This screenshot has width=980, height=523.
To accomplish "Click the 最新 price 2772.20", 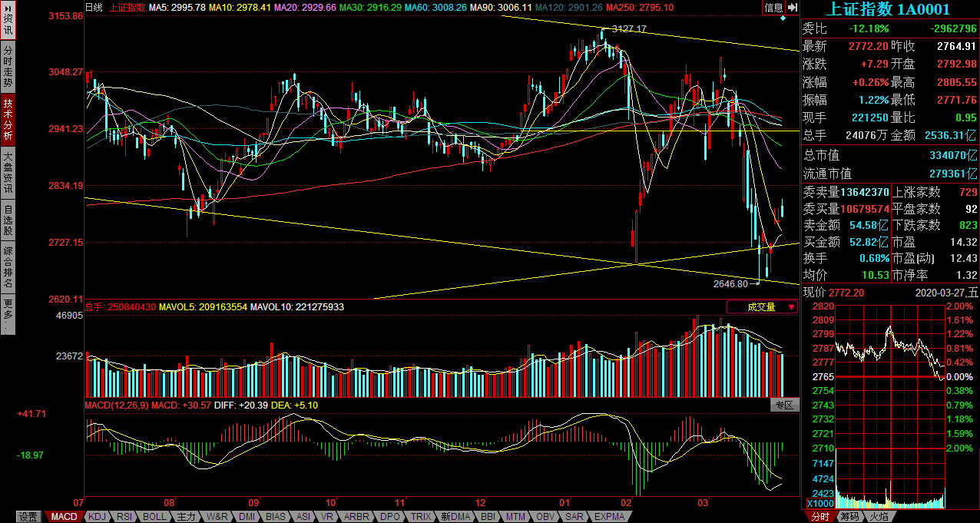I will pos(869,46).
